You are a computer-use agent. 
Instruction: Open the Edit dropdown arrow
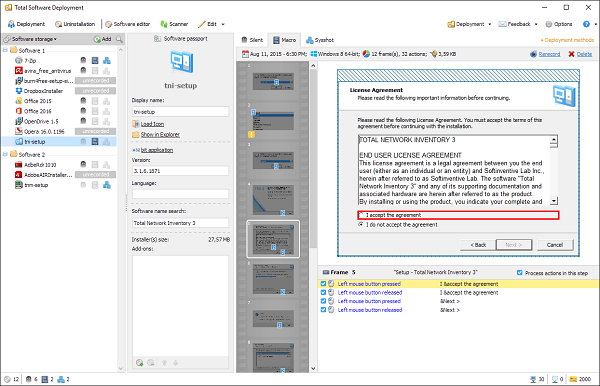(223, 24)
